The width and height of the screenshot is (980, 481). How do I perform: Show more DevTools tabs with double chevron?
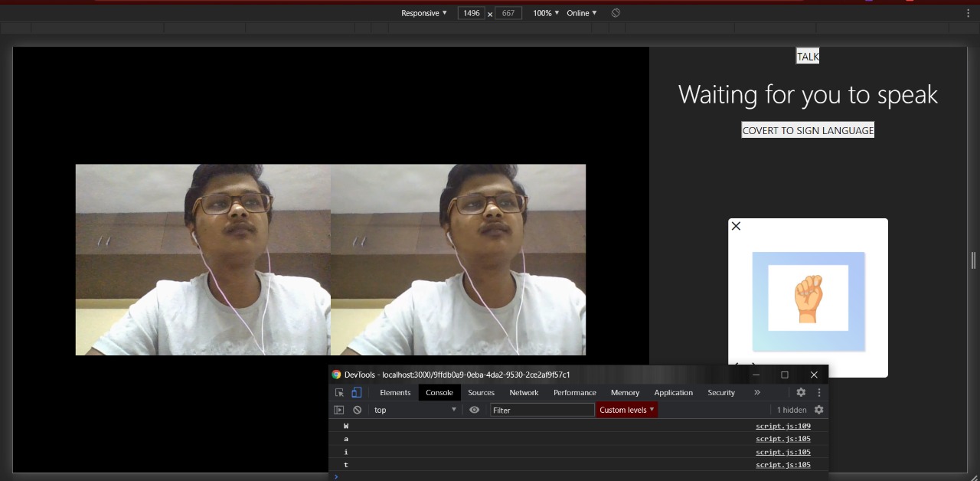[757, 392]
